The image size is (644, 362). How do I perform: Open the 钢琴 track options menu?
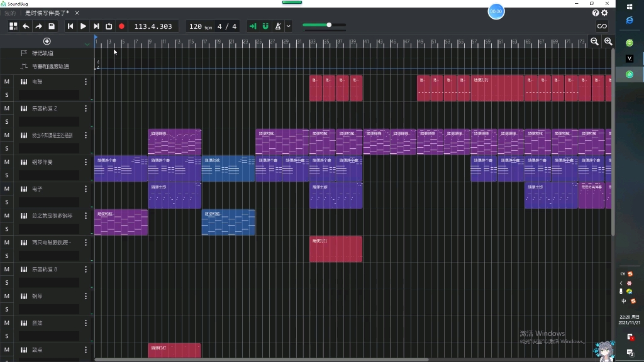click(86, 296)
